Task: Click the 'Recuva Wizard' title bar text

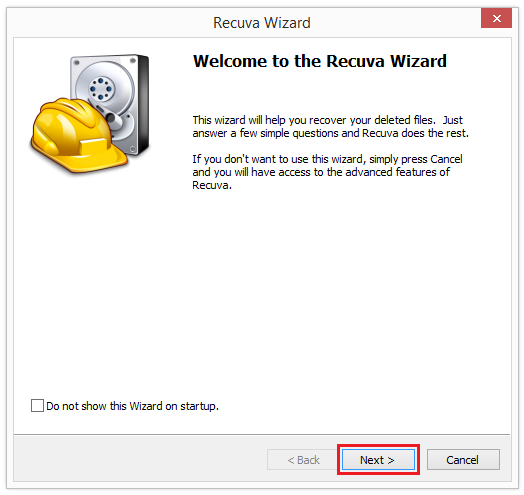Action: tap(262, 23)
